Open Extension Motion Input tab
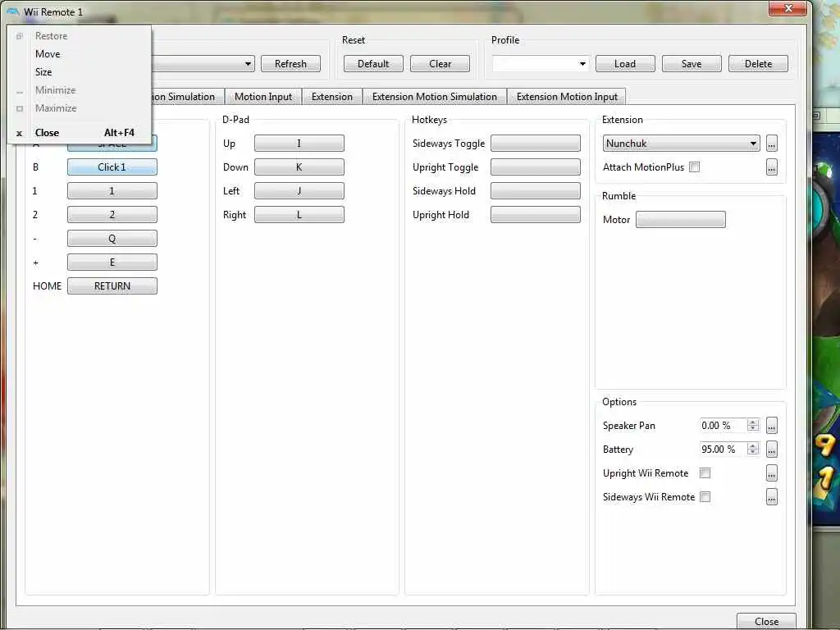Viewport: 840px width, 630px height. 567,97
